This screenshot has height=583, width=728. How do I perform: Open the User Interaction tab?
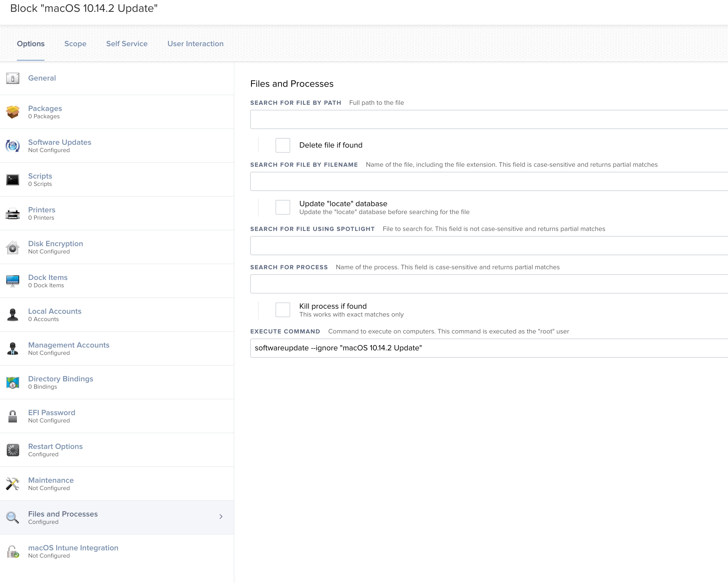click(195, 44)
